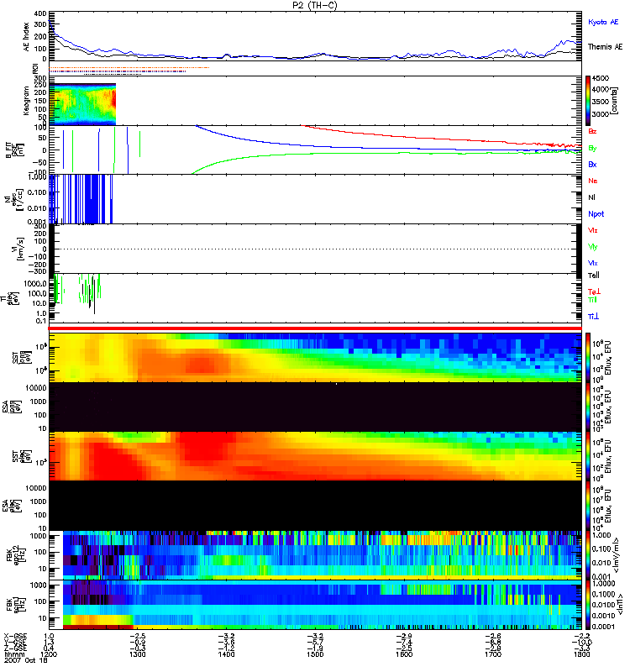Click the 'hhmm' time row label
Image resolution: width=630 pixels, height=672 pixels.
click(x=14, y=654)
